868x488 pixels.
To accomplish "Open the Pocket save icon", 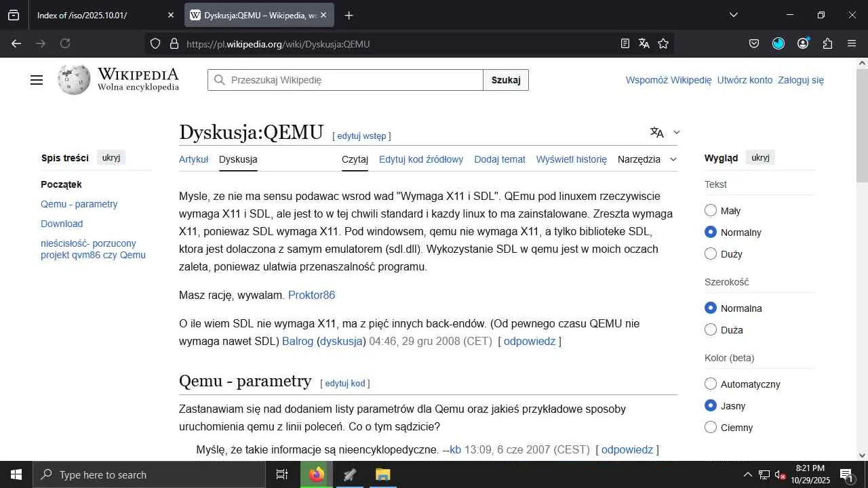I will 754,43.
